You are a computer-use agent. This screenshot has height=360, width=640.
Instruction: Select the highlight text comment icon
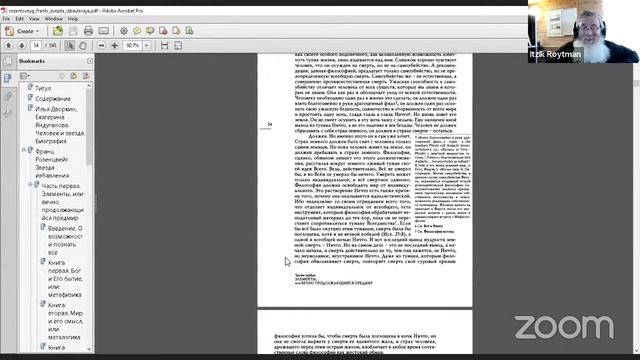[150, 31]
